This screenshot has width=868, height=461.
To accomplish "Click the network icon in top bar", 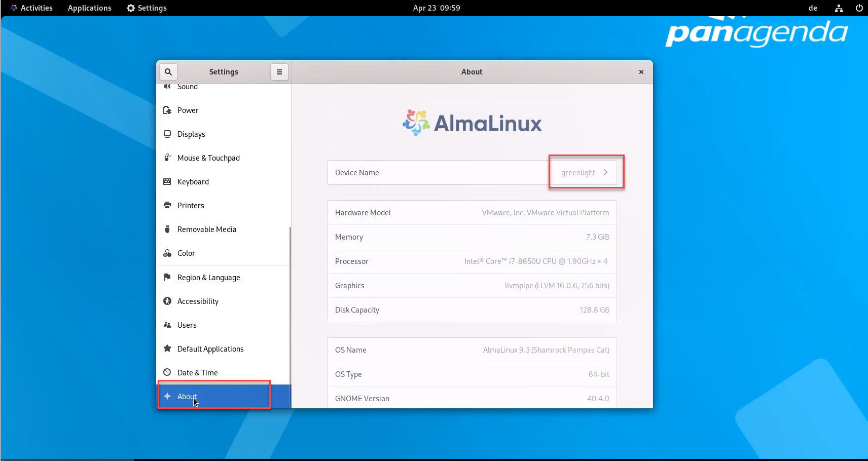I will pyautogui.click(x=839, y=8).
